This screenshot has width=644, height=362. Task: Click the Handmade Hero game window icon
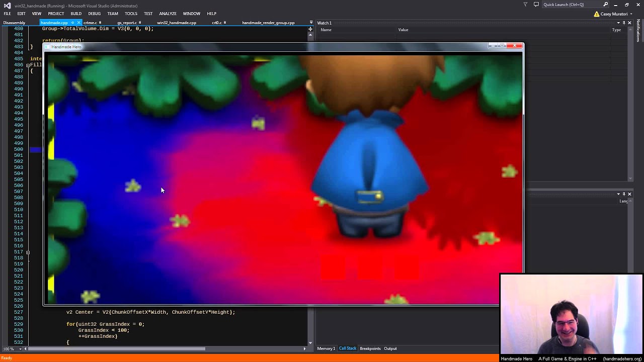[x=47, y=47]
